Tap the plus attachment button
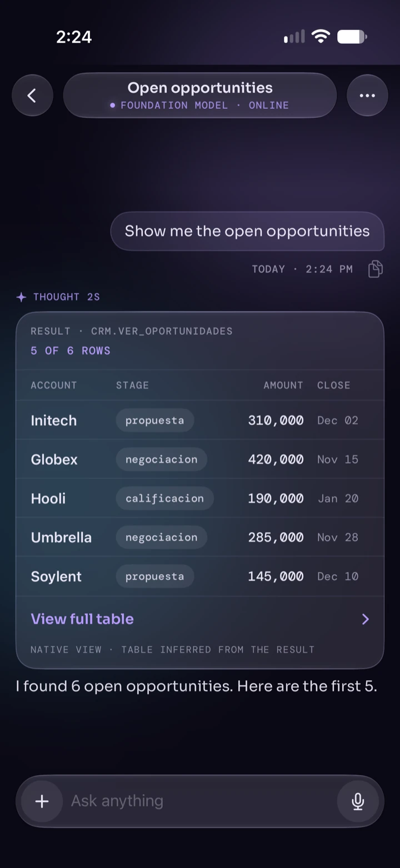This screenshot has height=868, width=400. click(42, 801)
